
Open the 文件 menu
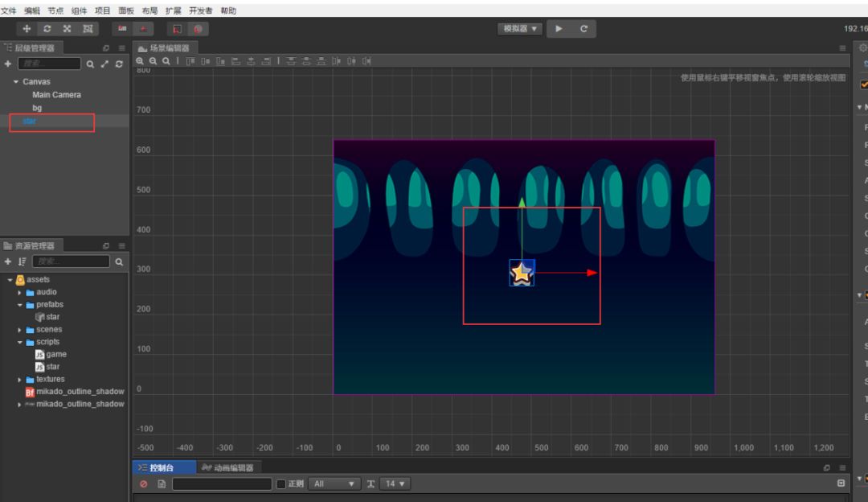click(x=8, y=10)
